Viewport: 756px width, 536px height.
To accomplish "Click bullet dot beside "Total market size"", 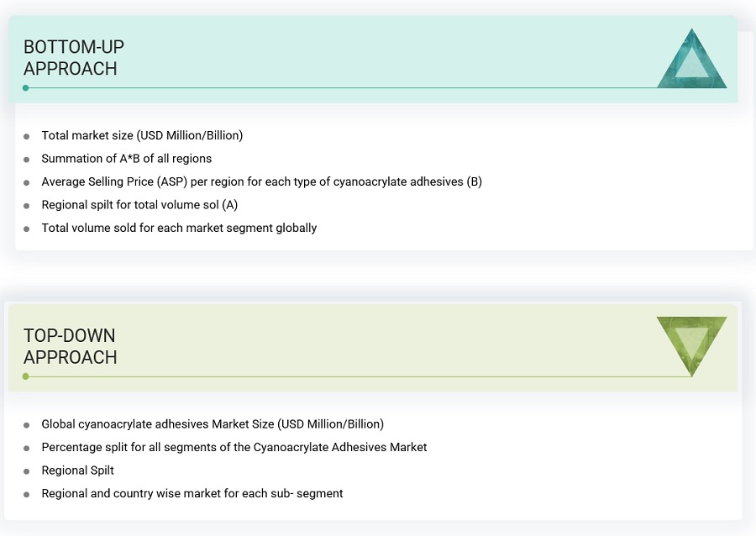I will pos(27,136).
